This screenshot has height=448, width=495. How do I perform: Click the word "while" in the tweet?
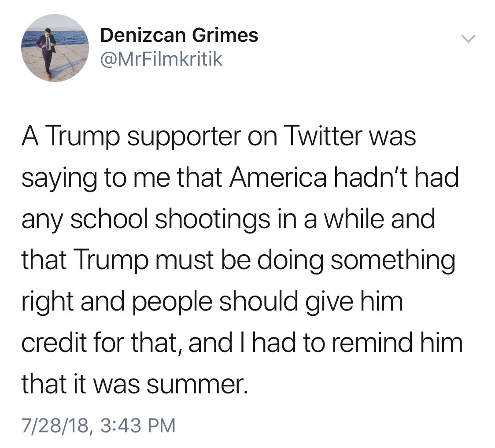pos(346,219)
